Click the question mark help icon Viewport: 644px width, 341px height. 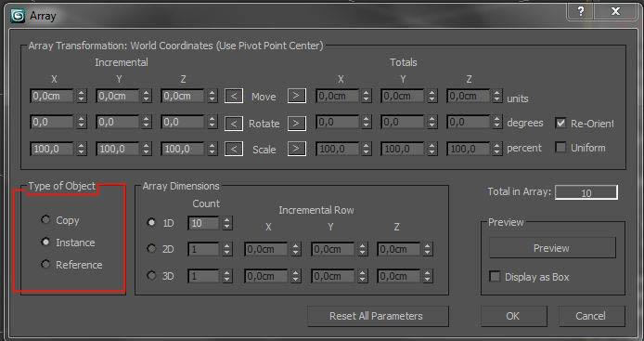(581, 11)
